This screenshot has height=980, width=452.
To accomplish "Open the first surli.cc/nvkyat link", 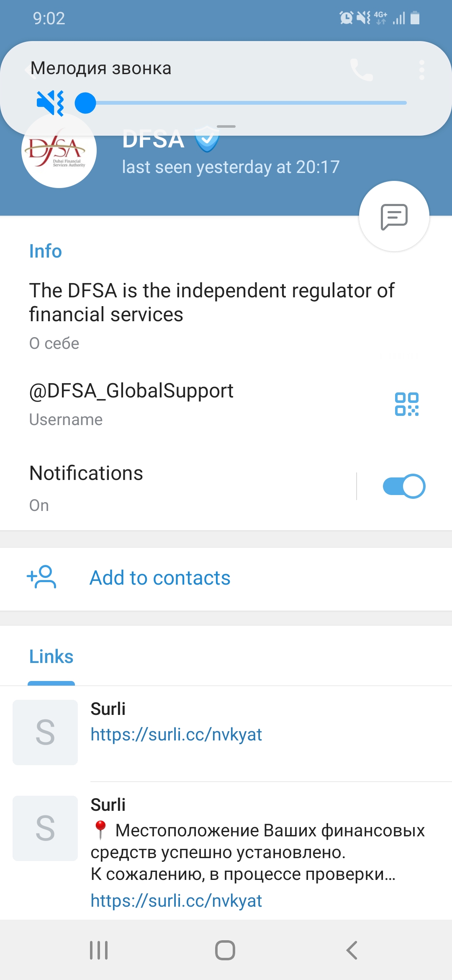I will pyautogui.click(x=176, y=735).
